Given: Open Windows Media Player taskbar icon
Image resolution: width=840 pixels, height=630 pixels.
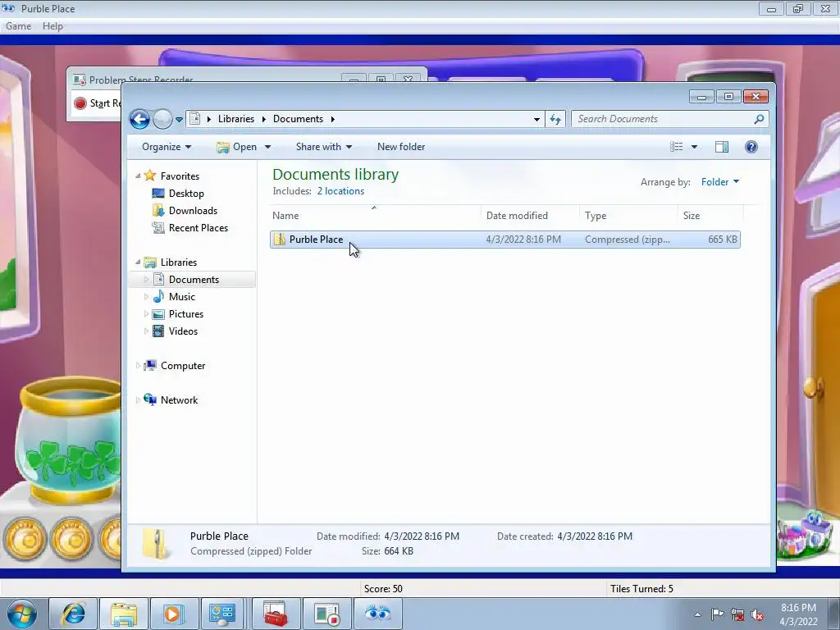Looking at the screenshot, I should pos(173,614).
